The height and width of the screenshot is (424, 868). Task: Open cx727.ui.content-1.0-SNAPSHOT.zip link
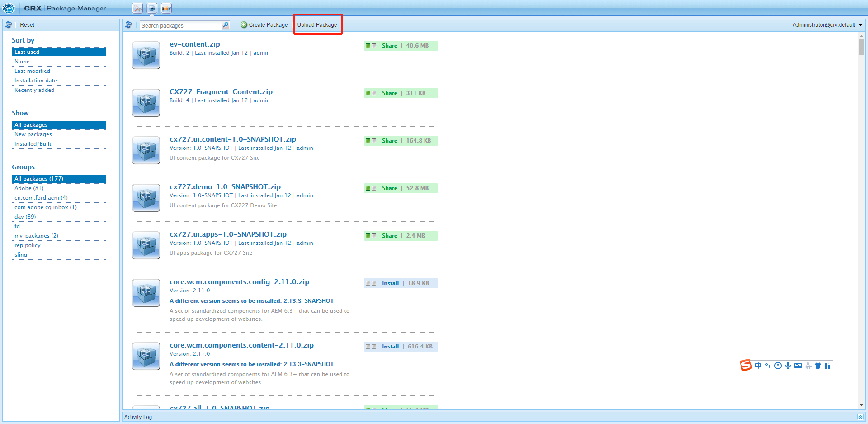pos(233,139)
